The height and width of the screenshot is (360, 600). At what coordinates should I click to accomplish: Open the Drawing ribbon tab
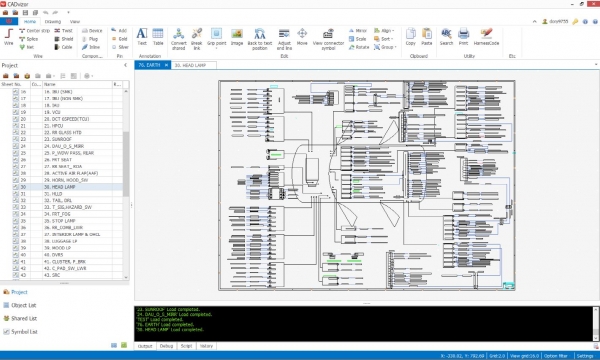53,22
